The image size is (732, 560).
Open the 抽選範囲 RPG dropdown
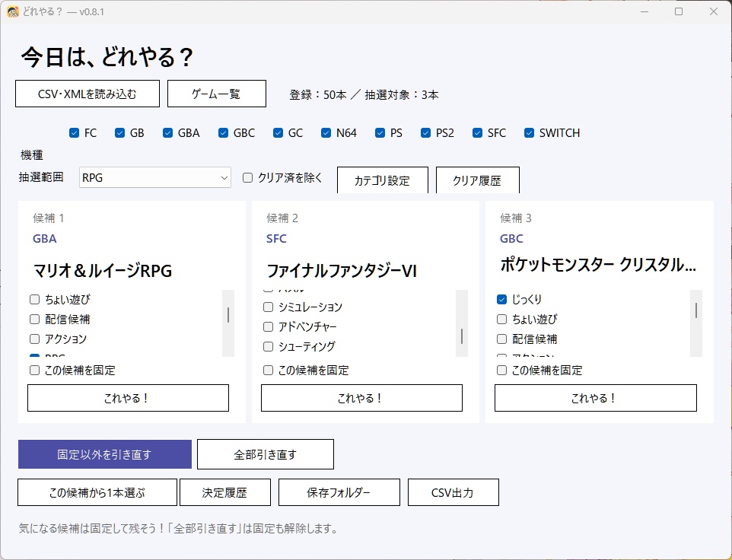(155, 178)
